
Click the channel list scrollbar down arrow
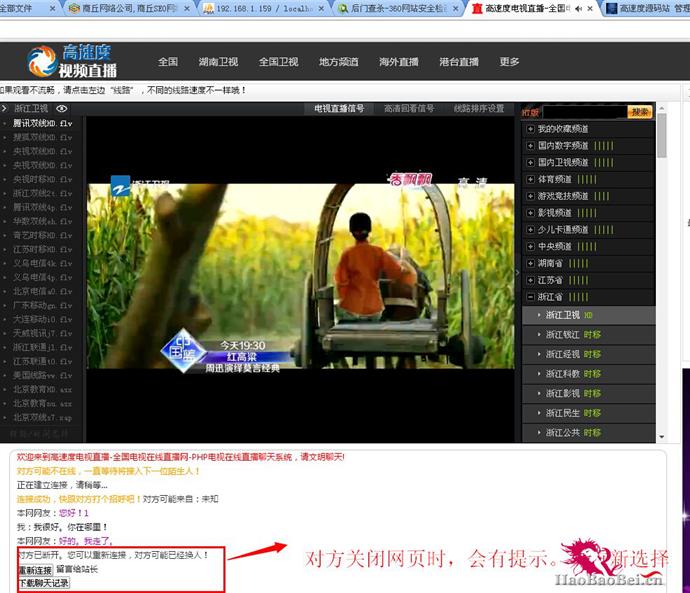(661, 437)
